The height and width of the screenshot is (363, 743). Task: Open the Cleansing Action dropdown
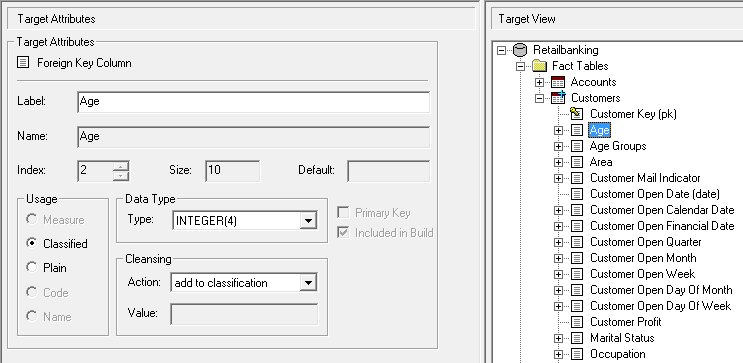click(x=308, y=283)
